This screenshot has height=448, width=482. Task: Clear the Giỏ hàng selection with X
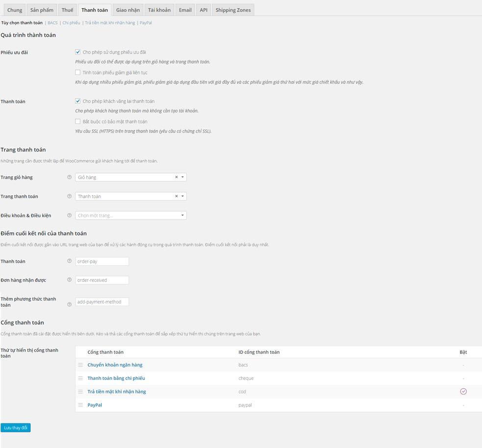[177, 177]
